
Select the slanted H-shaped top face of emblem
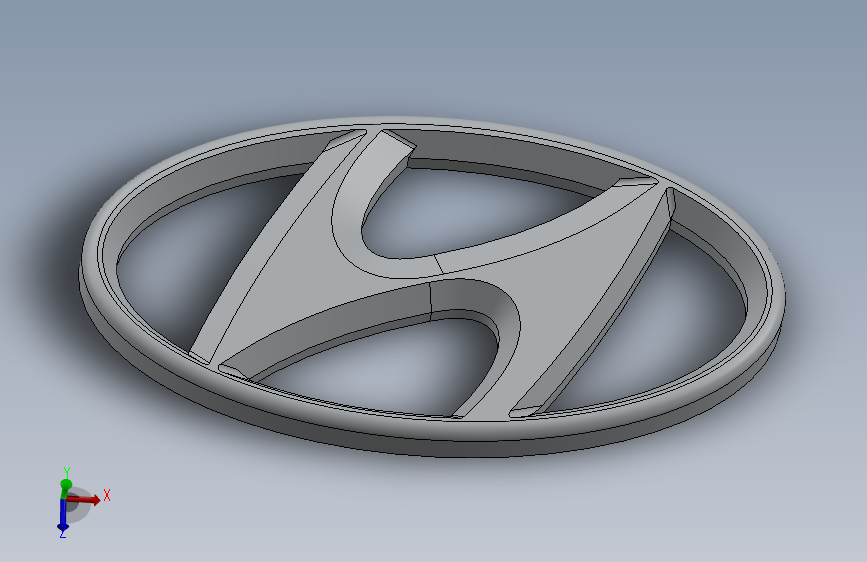442,274
